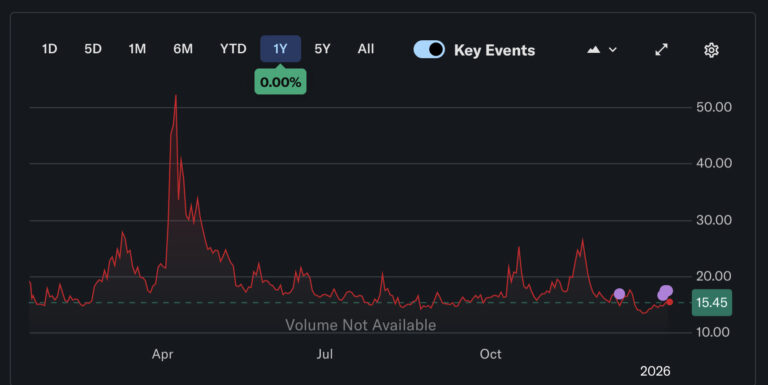The width and height of the screenshot is (768, 385).
Task: Click the 15.45 current price label
Action: coord(712,303)
